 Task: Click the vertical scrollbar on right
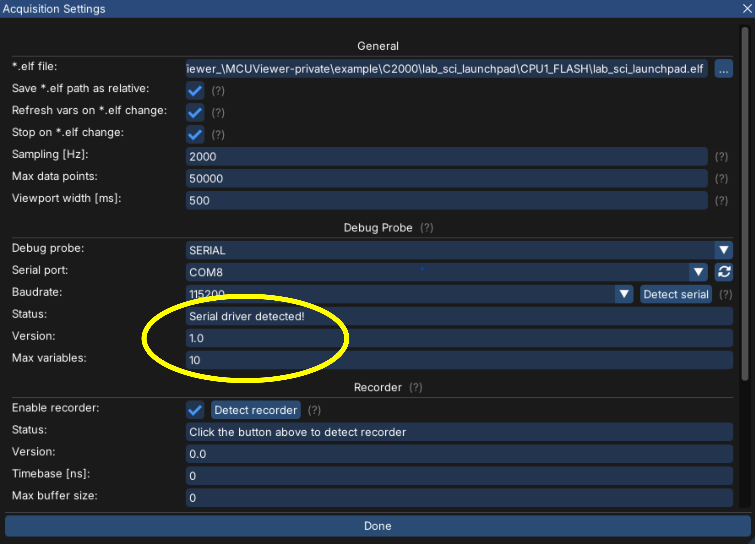click(x=745, y=203)
